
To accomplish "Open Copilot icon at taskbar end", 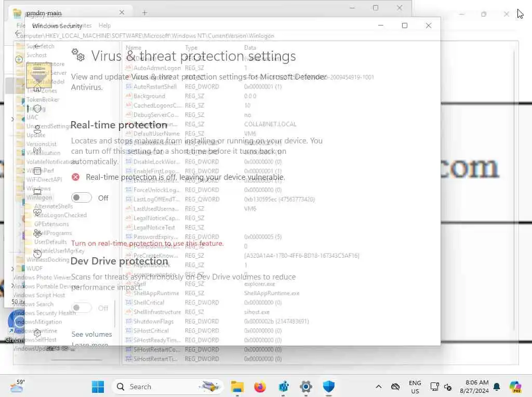I will (x=515, y=387).
